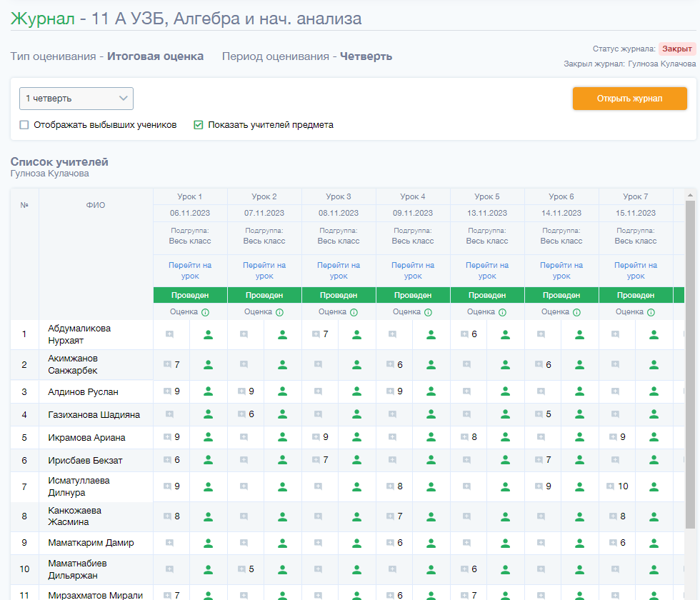This screenshot has width=700, height=600.
Task: Open comment icon for Икрамова Ариана, Урок 2
Action: point(244,437)
